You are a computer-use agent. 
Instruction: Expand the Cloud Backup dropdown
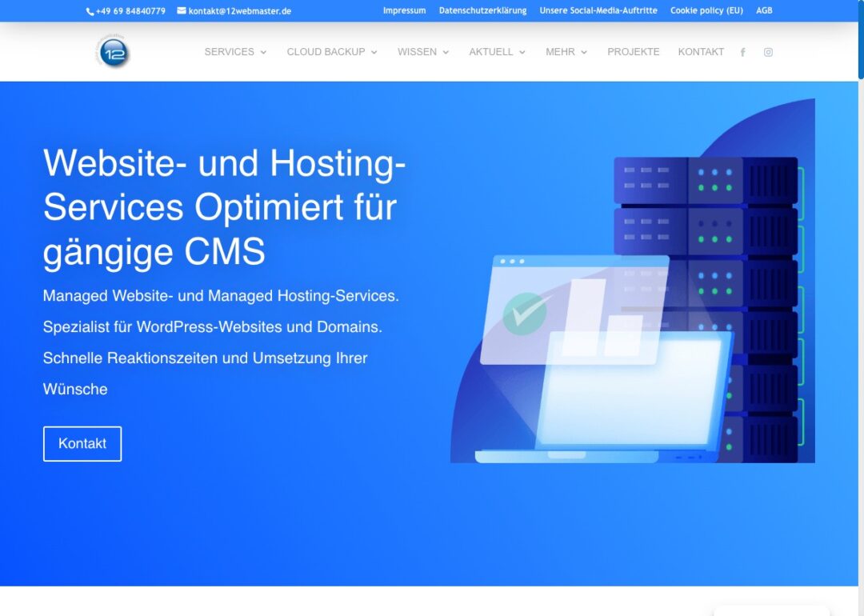(332, 52)
